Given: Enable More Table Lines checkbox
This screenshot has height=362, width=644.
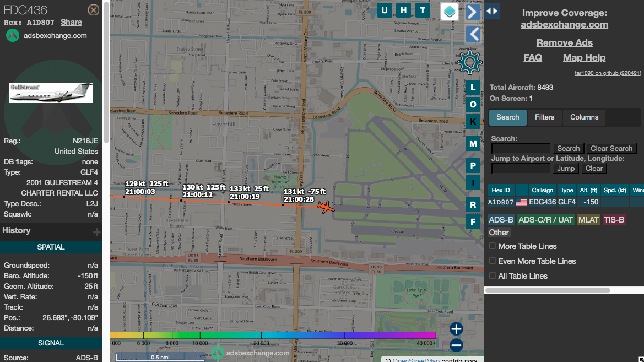Looking at the screenshot, I should point(493,246).
